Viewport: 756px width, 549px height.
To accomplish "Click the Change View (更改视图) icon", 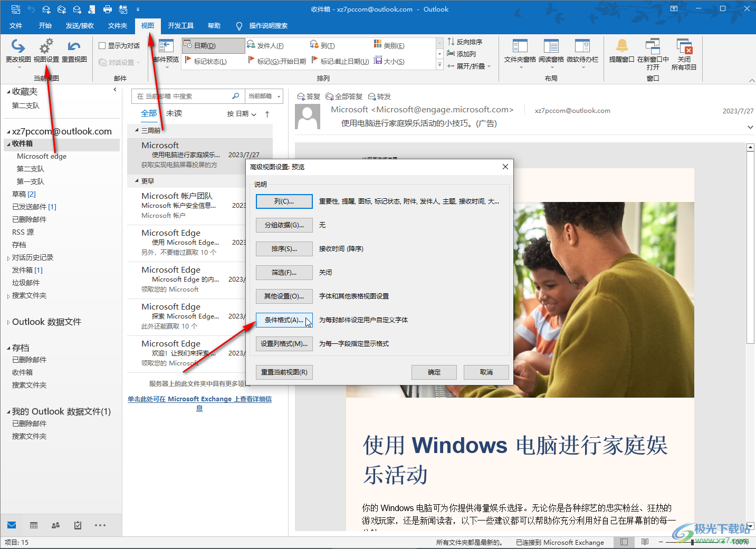I will click(x=18, y=46).
